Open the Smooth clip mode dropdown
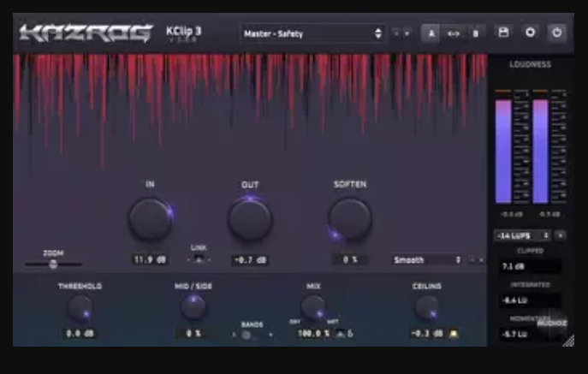The height and width of the screenshot is (374, 588). [427, 259]
